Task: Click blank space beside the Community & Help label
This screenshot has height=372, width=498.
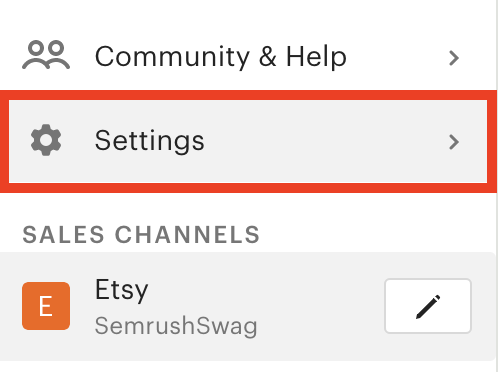Action: pos(397,57)
